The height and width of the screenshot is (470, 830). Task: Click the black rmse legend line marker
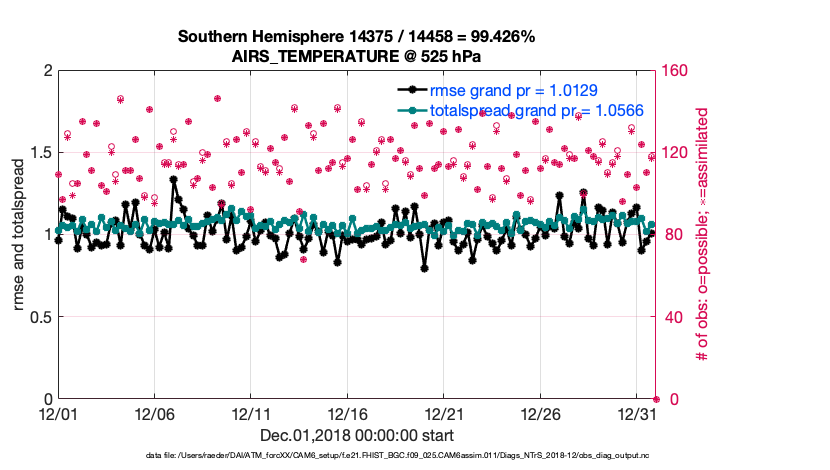412,90
